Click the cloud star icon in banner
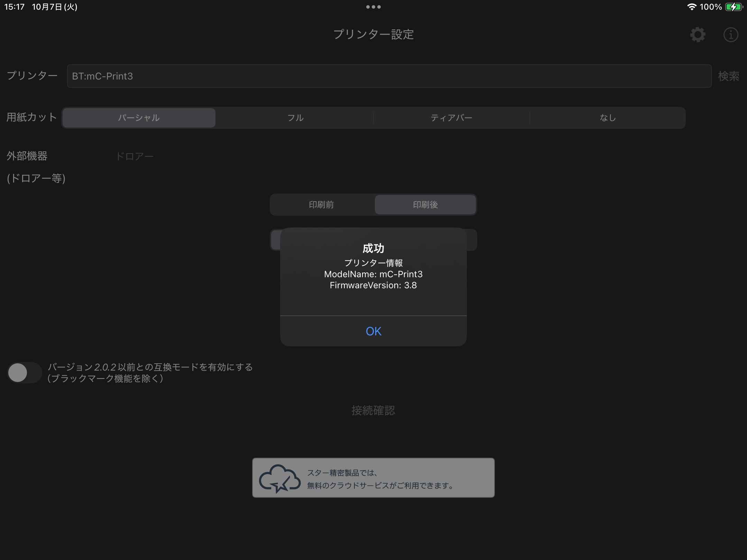 (279, 478)
